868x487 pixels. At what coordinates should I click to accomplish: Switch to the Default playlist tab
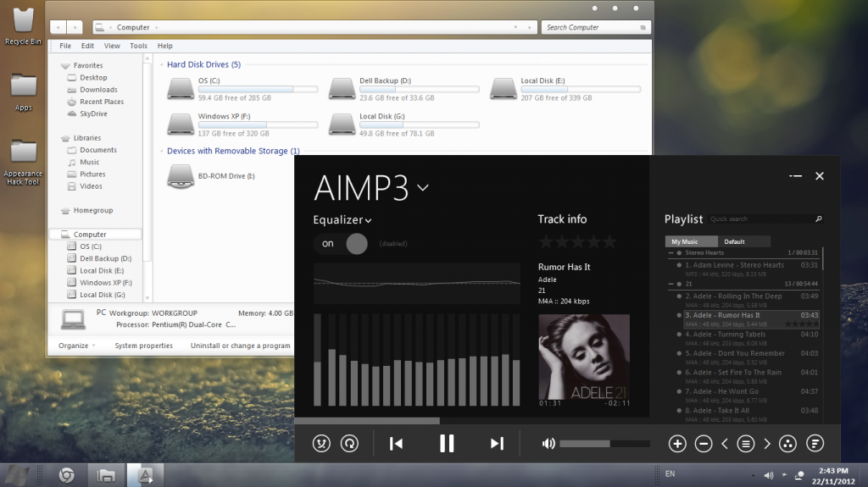(734, 241)
